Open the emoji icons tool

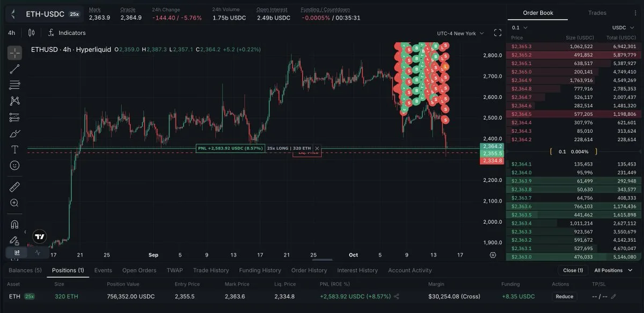14,166
